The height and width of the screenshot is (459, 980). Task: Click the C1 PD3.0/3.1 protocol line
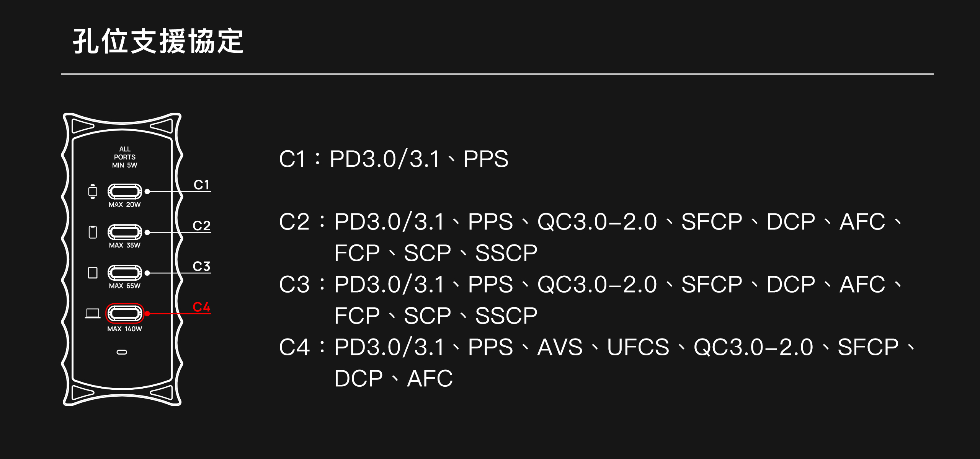394,159
